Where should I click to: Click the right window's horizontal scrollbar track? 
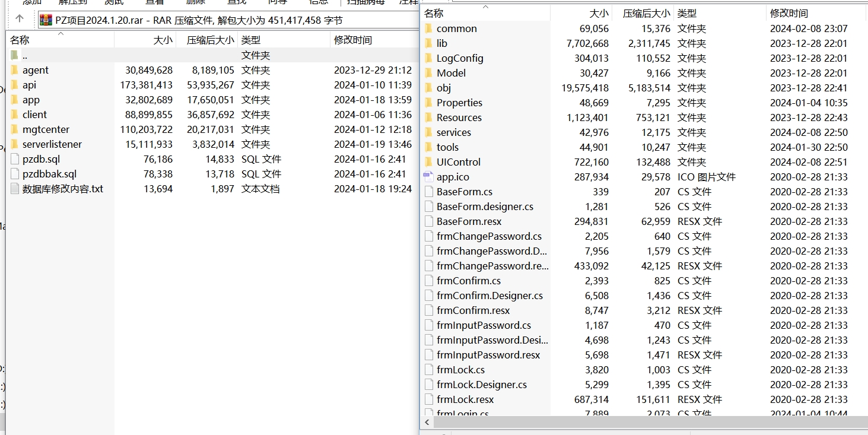pyautogui.click(x=650, y=422)
